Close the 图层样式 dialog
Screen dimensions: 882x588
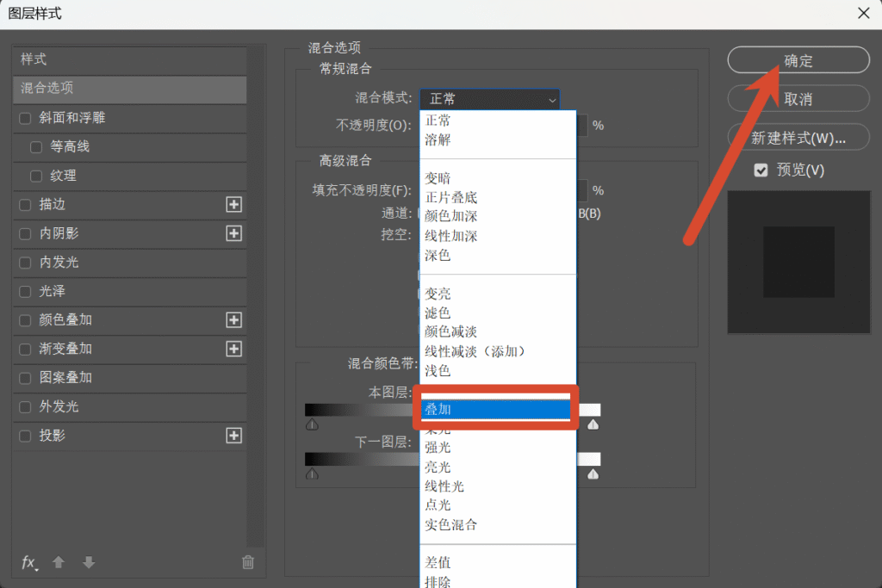[864, 13]
